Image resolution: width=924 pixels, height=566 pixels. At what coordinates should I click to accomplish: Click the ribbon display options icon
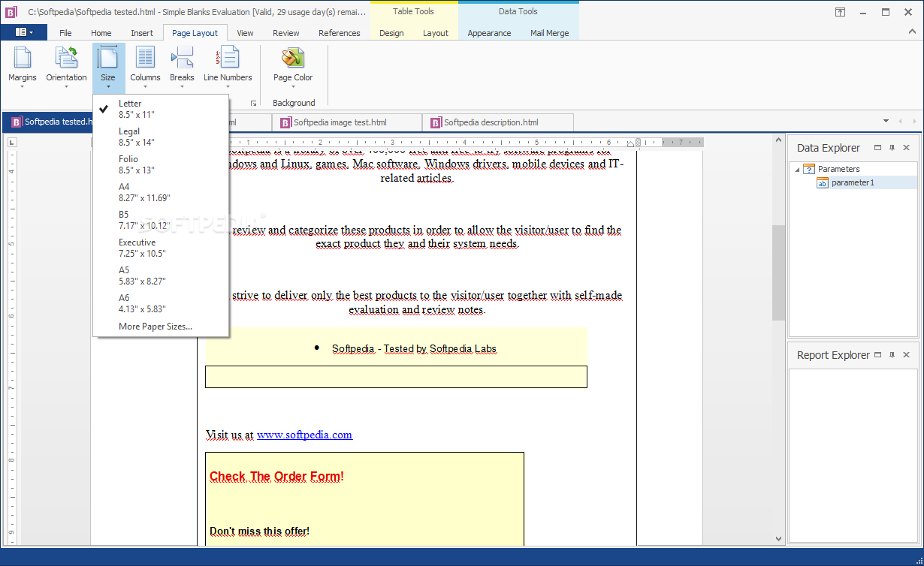pyautogui.click(x=840, y=12)
